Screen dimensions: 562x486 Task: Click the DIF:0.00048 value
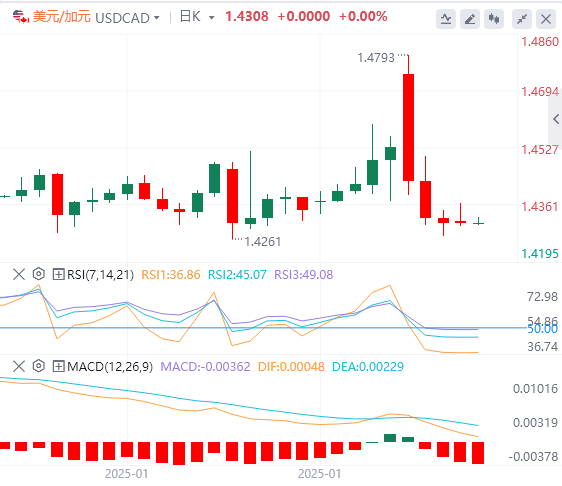coord(291,367)
